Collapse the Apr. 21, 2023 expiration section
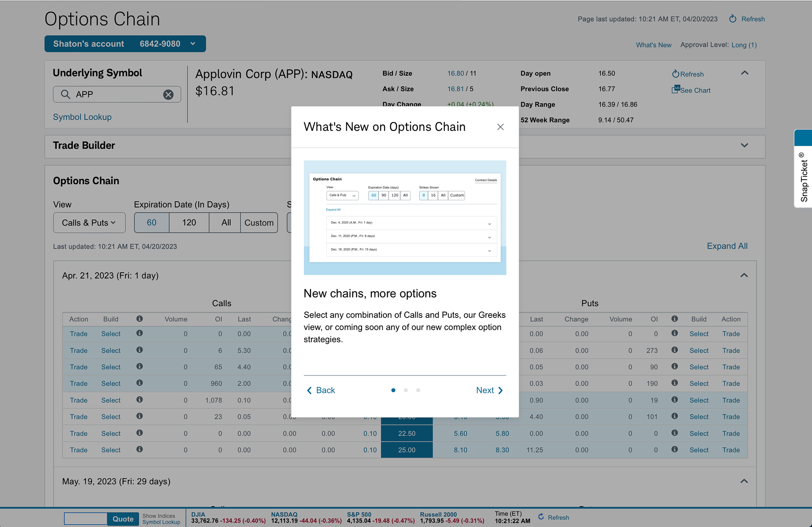 click(744, 276)
